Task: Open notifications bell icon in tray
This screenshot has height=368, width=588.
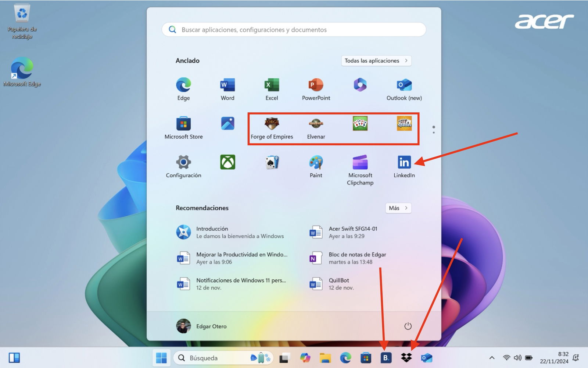Action: (x=576, y=358)
